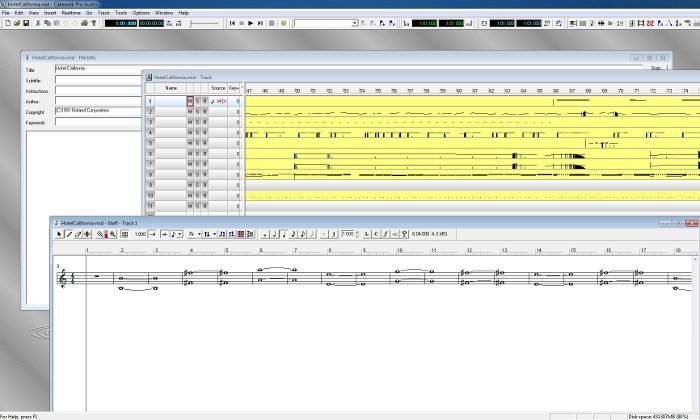Copy selection using the toolbar icon
The image size is (700, 420).
pyautogui.click(x=47, y=23)
